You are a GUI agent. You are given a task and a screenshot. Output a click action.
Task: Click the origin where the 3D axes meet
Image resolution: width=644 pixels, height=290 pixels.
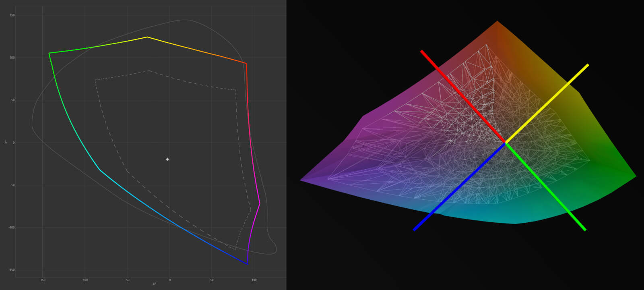pos(505,143)
